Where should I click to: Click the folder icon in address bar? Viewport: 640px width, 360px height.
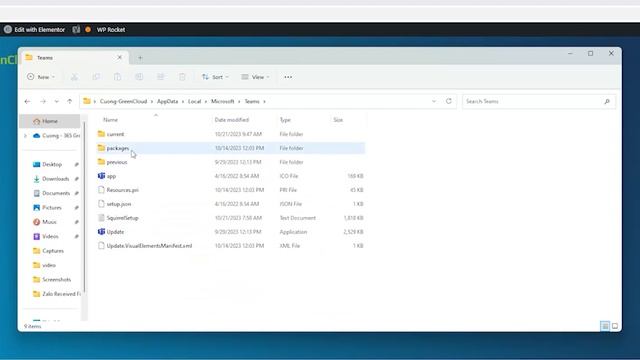pyautogui.click(x=87, y=101)
